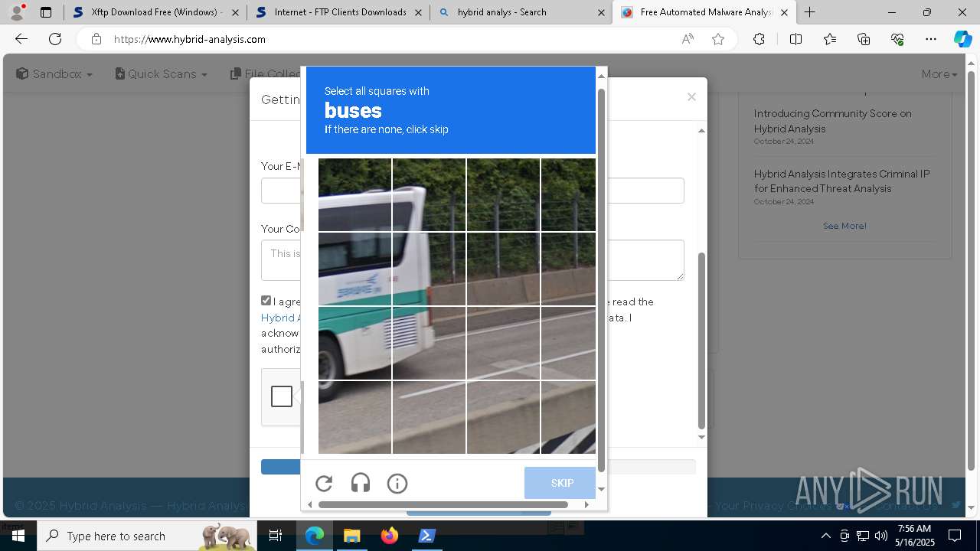
Task: Open notifications action center
Action: [955, 536]
